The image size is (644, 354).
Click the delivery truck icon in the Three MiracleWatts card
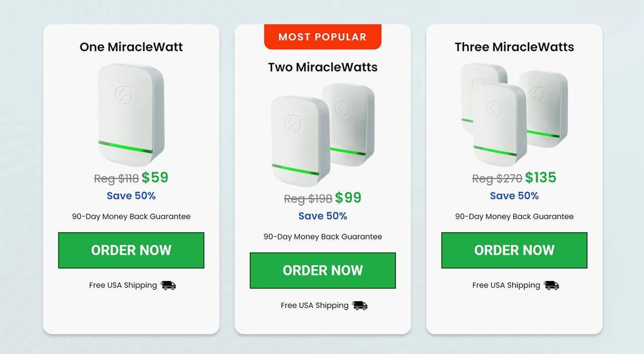(x=551, y=286)
